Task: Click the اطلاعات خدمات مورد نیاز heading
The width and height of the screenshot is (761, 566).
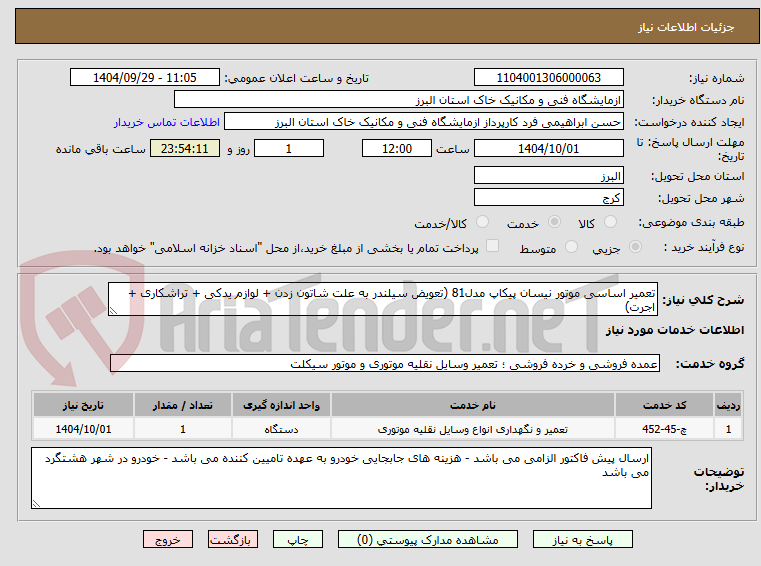Action: (675, 330)
